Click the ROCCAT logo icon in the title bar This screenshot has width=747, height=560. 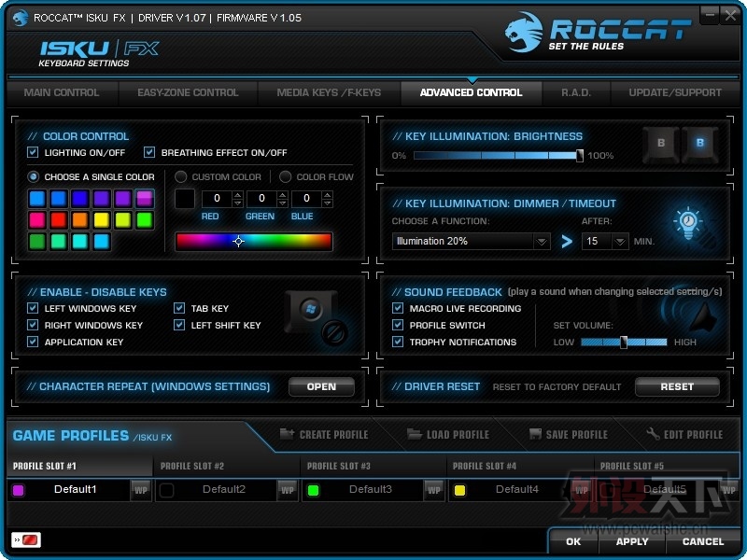tap(20, 18)
